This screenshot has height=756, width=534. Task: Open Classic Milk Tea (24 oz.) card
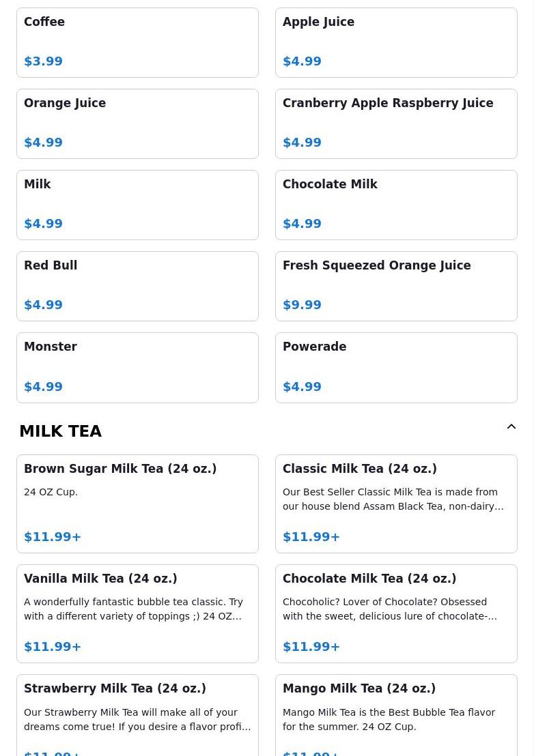click(396, 504)
